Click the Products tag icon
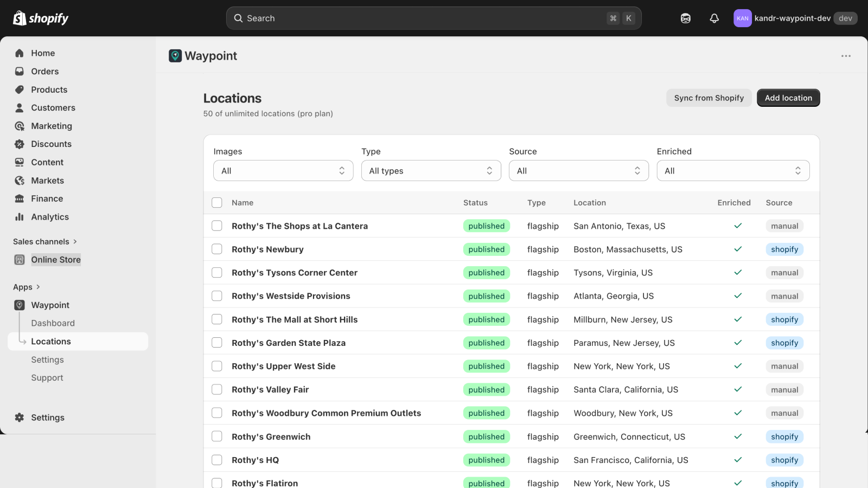This screenshot has height=488, width=868. tap(20, 89)
